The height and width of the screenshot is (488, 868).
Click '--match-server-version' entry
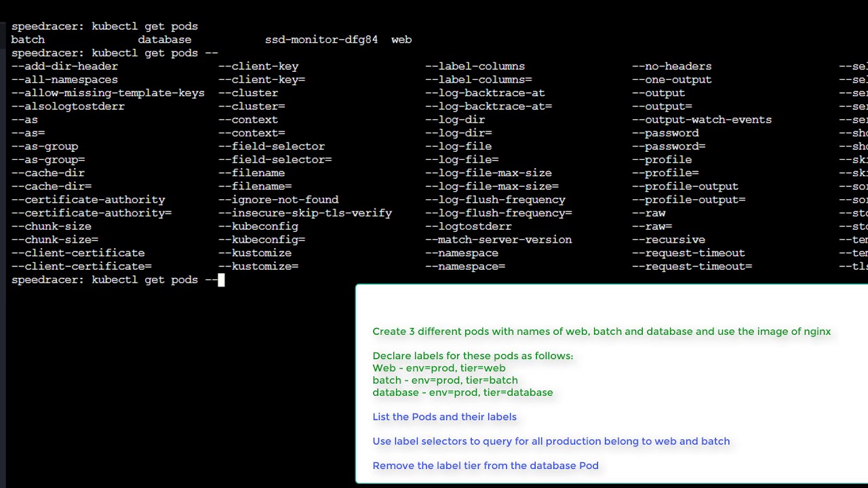click(498, 240)
